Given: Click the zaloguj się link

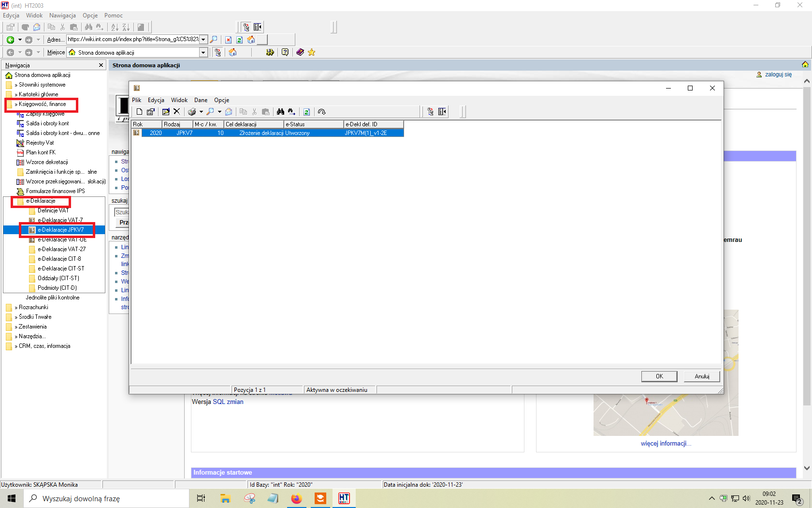Looking at the screenshot, I should [x=778, y=75].
